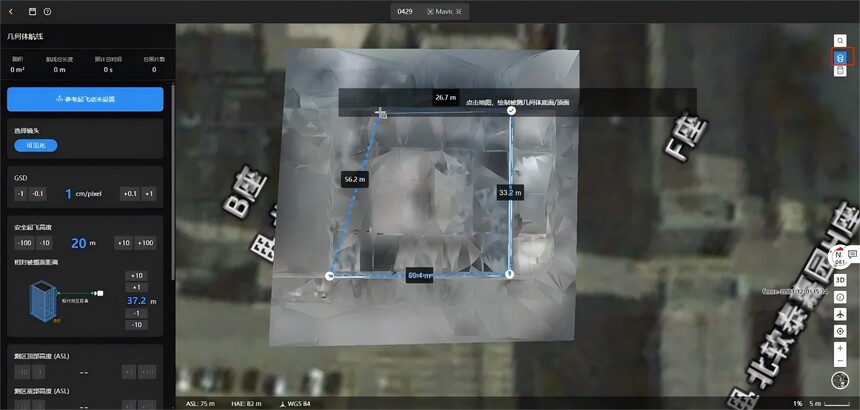860x410 pixels.
Task: Click the 33.2 m edge length label
Action: coord(510,192)
